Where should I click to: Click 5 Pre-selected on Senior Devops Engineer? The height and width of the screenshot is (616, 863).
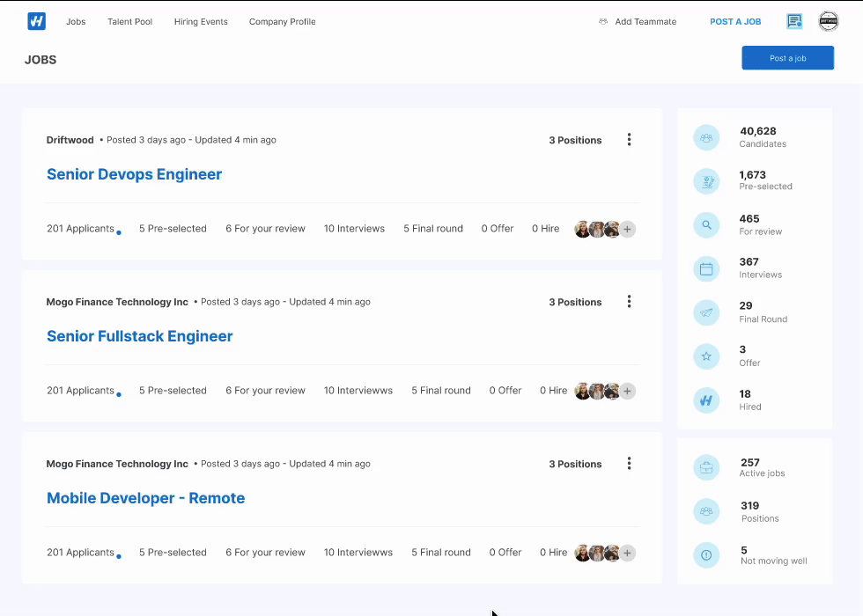pos(173,228)
